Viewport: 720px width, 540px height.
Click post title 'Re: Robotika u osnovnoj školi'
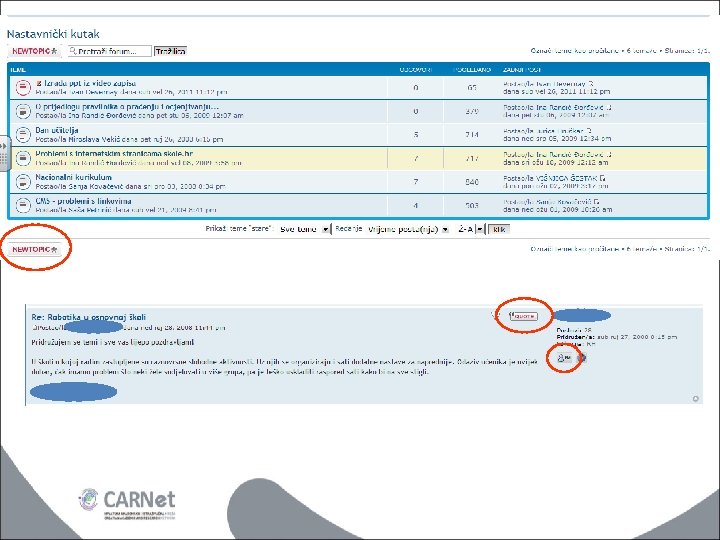(89, 317)
